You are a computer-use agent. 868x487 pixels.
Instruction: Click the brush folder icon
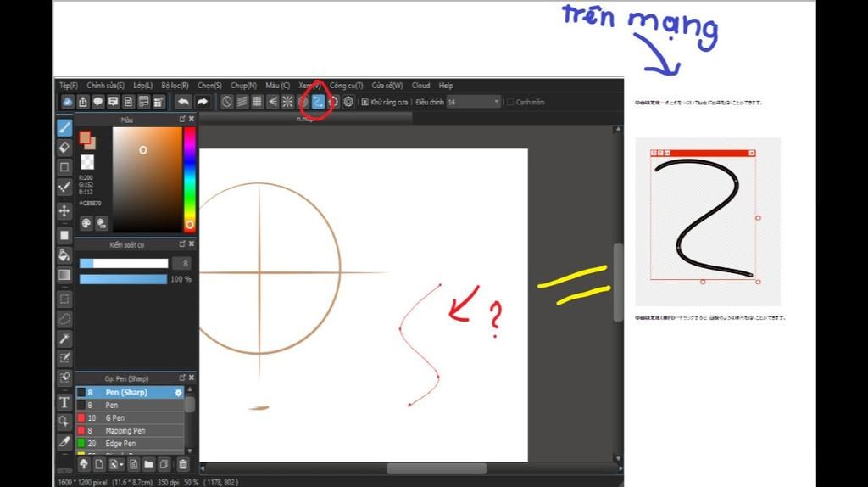click(x=148, y=464)
